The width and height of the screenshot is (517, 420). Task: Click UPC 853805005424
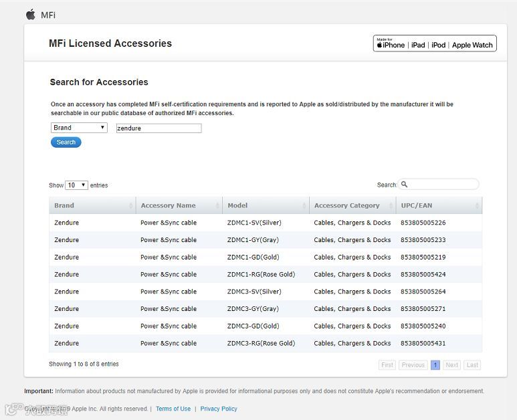click(x=423, y=274)
